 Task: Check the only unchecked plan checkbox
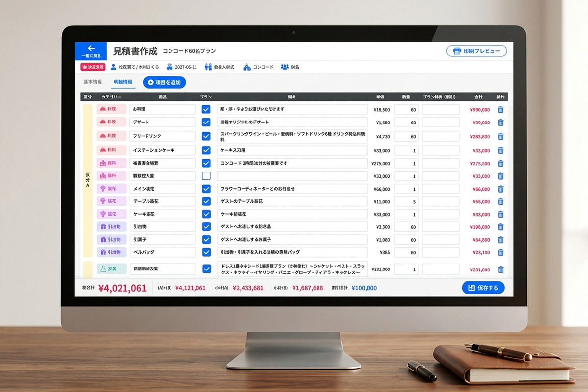pyautogui.click(x=206, y=176)
